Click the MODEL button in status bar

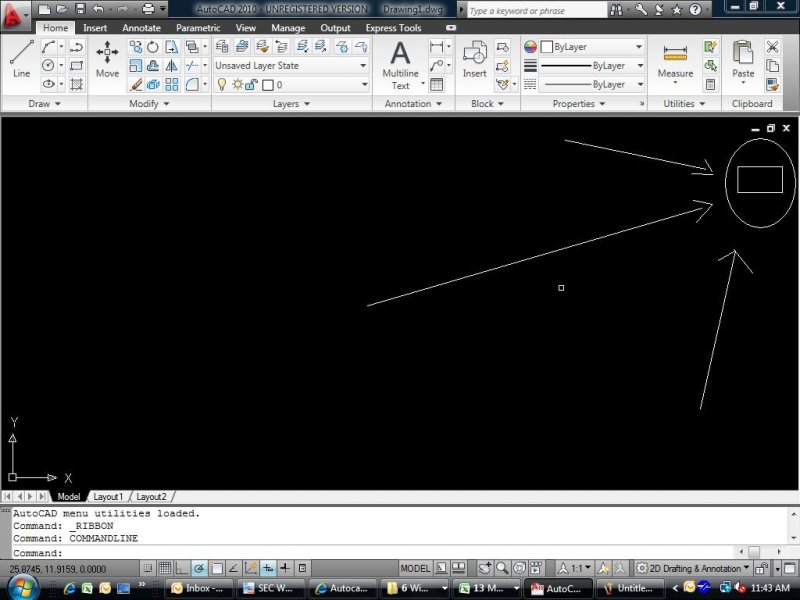(415, 568)
